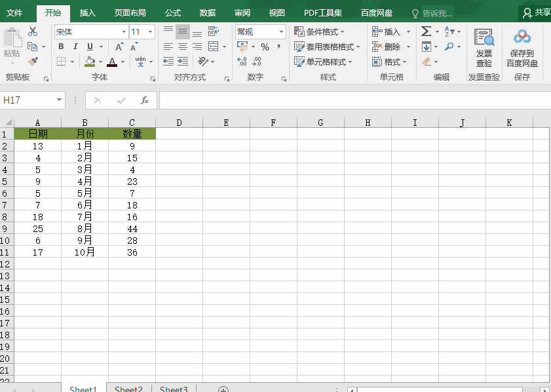The height and width of the screenshot is (392, 551).
Task: Click Invoice Check (发票查验) button
Action: click(x=484, y=48)
